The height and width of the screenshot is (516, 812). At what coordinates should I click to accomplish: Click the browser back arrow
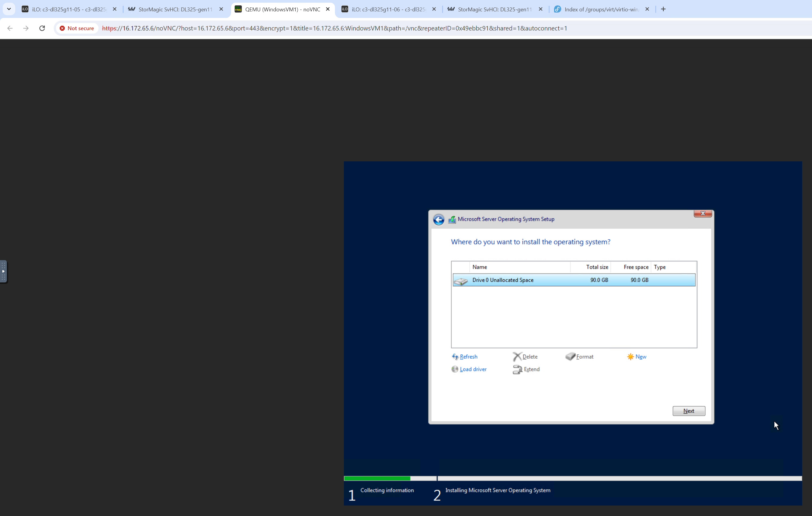[10, 28]
